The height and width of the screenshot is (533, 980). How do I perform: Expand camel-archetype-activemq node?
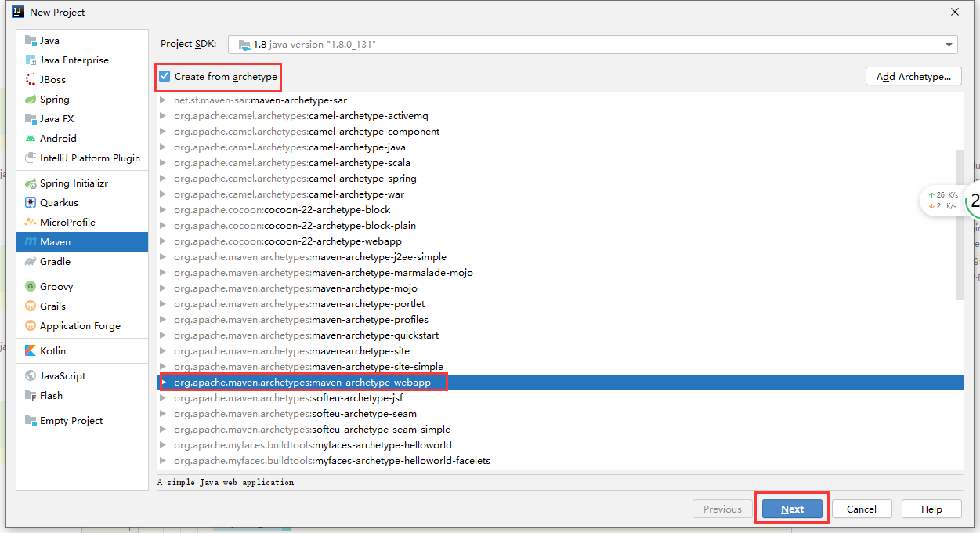(163, 116)
